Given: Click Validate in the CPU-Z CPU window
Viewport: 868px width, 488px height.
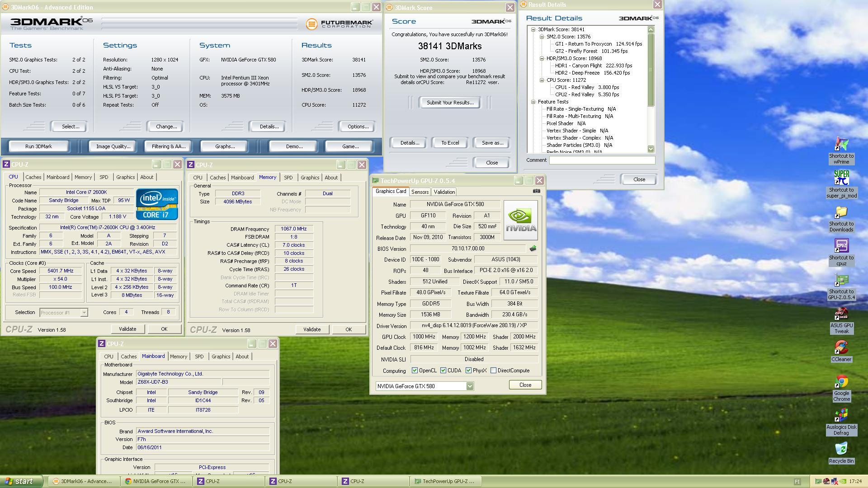Looking at the screenshot, I should pos(127,329).
